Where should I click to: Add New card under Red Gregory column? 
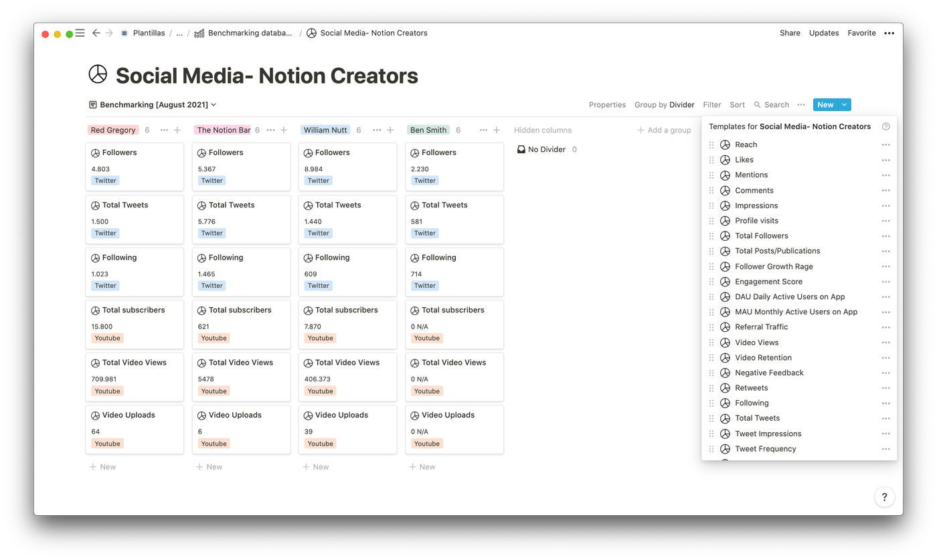pyautogui.click(x=102, y=467)
